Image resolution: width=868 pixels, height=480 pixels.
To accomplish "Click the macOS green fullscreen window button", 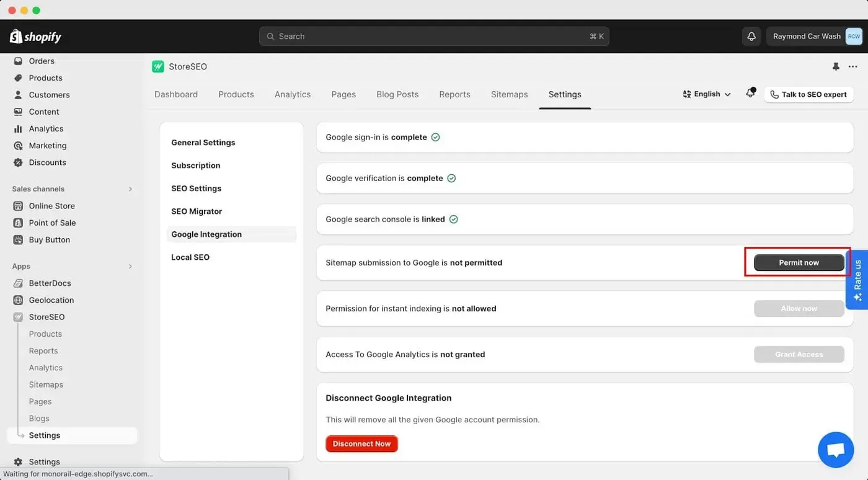I will [36, 11].
